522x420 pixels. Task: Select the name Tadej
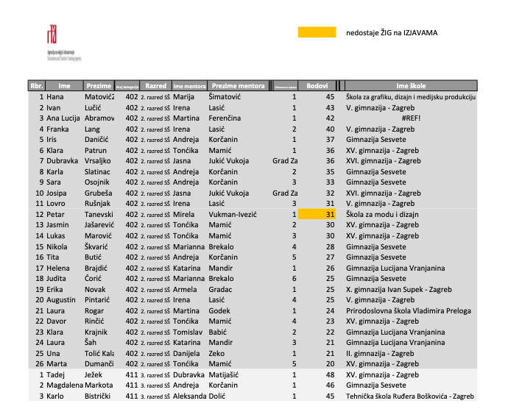(x=56, y=375)
